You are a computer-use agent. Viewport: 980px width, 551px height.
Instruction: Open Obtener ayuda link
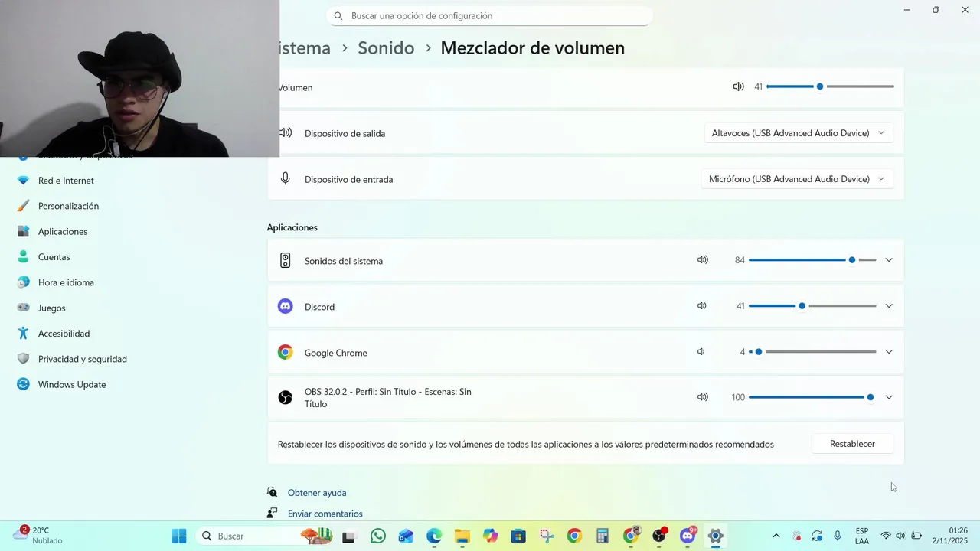(317, 493)
